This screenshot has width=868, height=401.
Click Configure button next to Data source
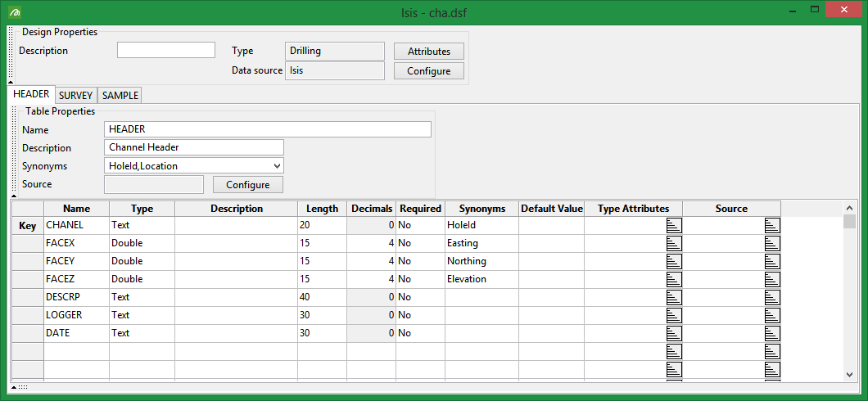point(428,71)
